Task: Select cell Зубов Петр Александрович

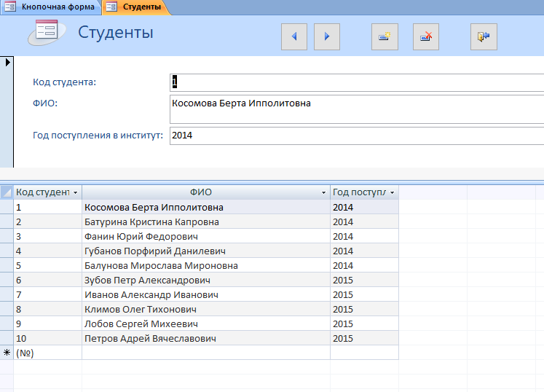Action: (206, 281)
